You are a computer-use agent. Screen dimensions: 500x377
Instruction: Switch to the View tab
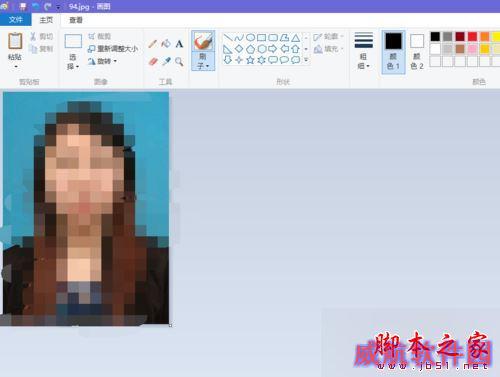coord(76,20)
